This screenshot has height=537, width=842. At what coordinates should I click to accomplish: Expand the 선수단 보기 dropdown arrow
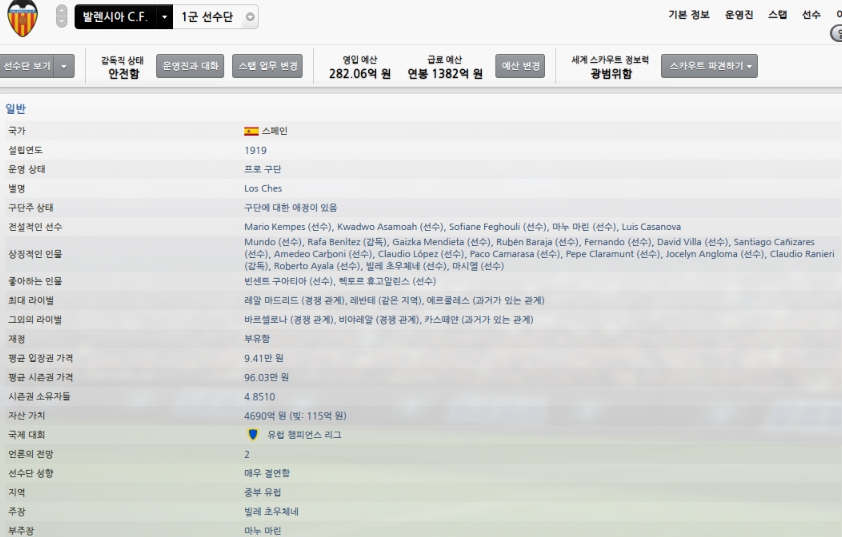[64, 66]
